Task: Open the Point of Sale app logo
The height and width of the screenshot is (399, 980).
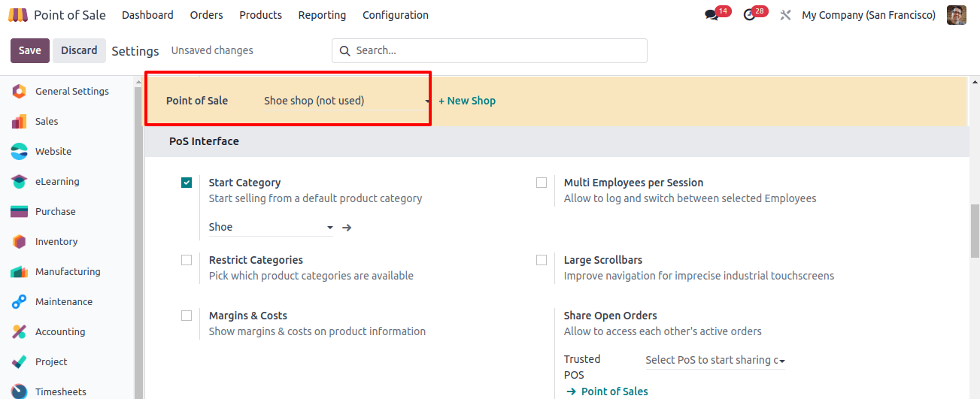Action: click(18, 15)
